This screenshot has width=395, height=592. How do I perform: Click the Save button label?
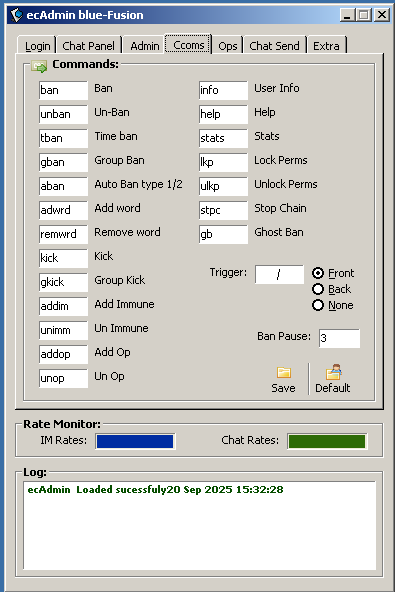pos(283,388)
